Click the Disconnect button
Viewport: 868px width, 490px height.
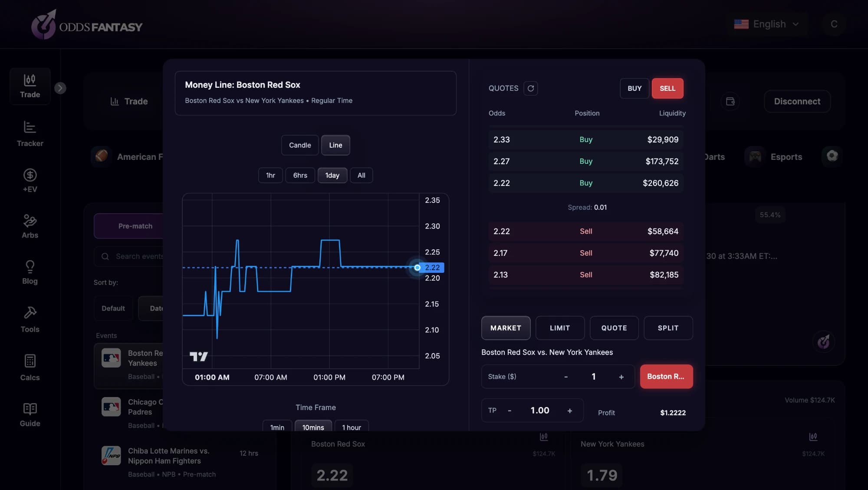797,101
